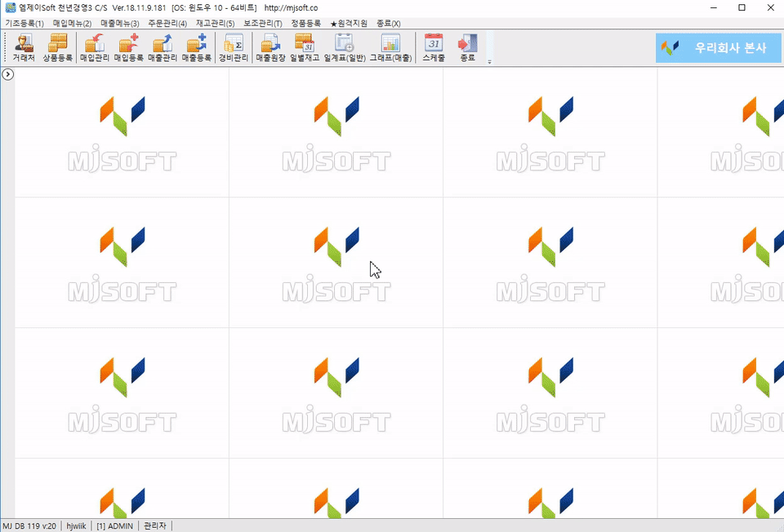This screenshot has width=784, height=532.
Task: Open the 정품등록 menu
Action: click(x=306, y=24)
